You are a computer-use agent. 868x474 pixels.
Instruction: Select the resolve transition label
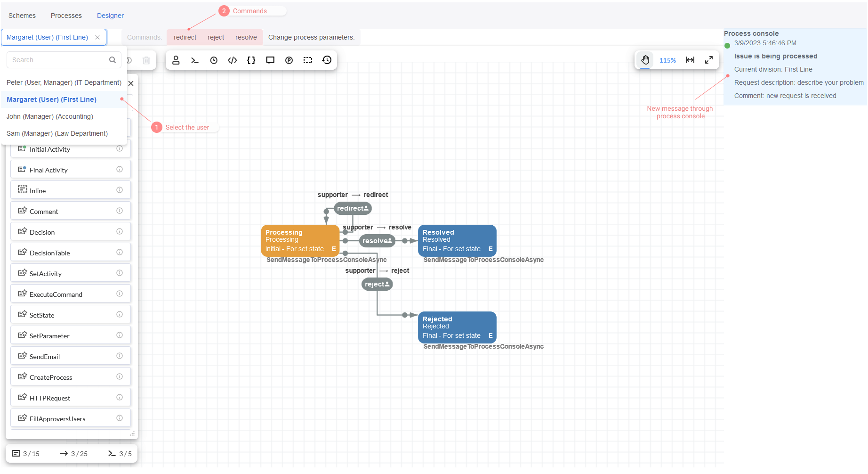tap(377, 241)
